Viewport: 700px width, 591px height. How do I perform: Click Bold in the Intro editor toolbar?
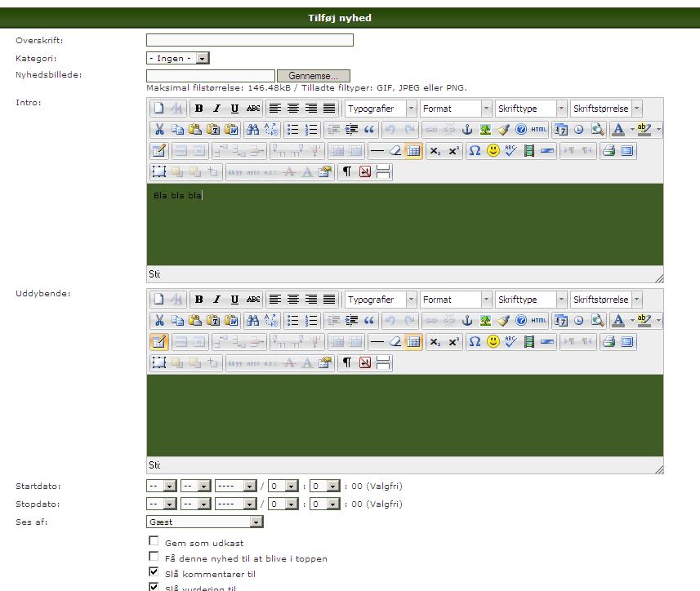(x=199, y=109)
